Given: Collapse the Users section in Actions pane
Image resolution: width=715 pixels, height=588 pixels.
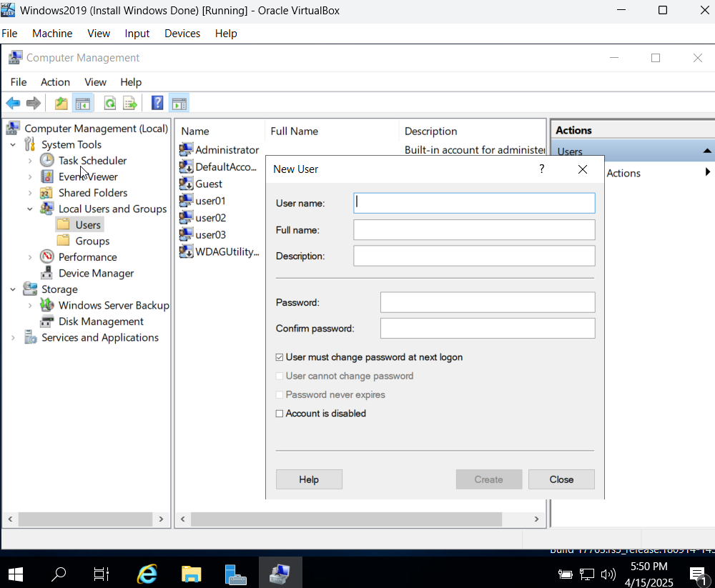Looking at the screenshot, I should tap(707, 151).
